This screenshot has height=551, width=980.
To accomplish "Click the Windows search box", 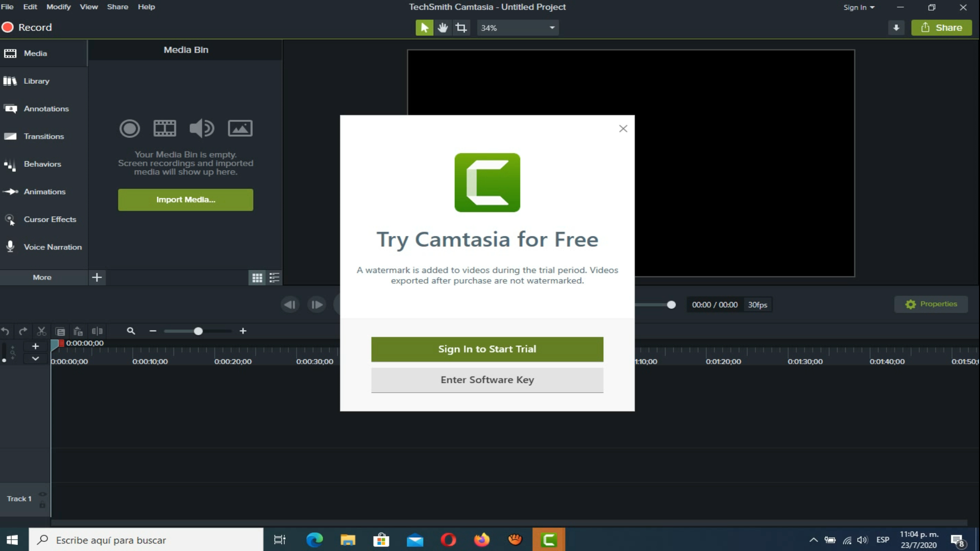I will pos(146,540).
